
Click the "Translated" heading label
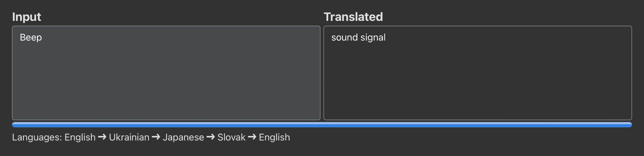(353, 17)
